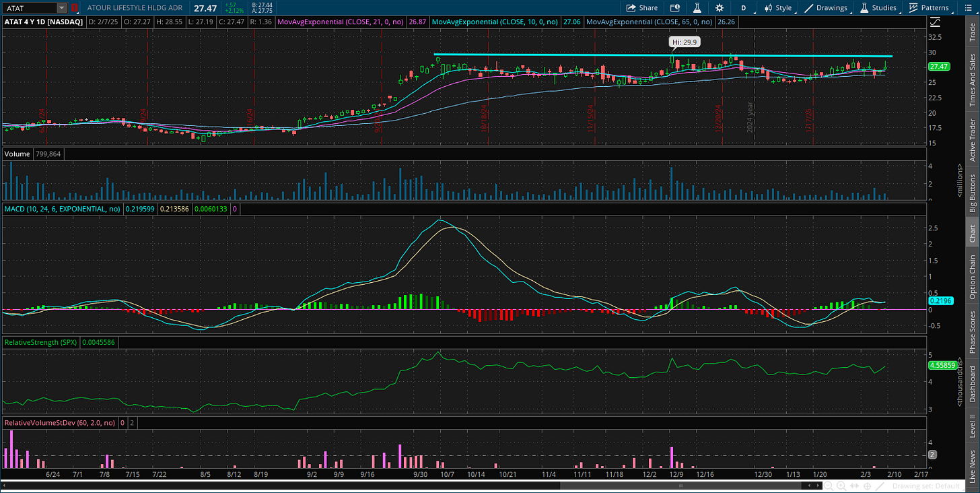This screenshot has width=980, height=493.
Task: Open the Live News side tab
Action: pyautogui.click(x=972, y=465)
